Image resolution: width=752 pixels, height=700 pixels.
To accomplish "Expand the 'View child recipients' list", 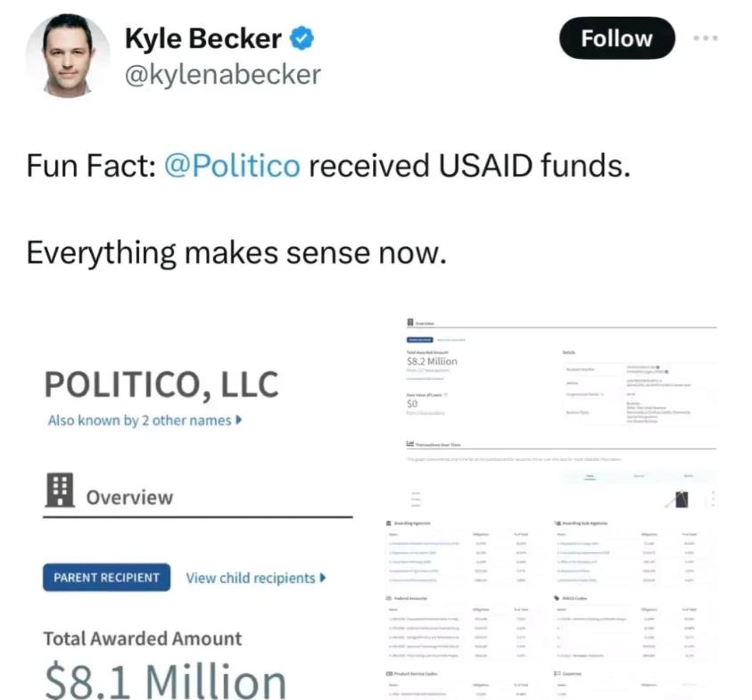I will (x=255, y=577).
